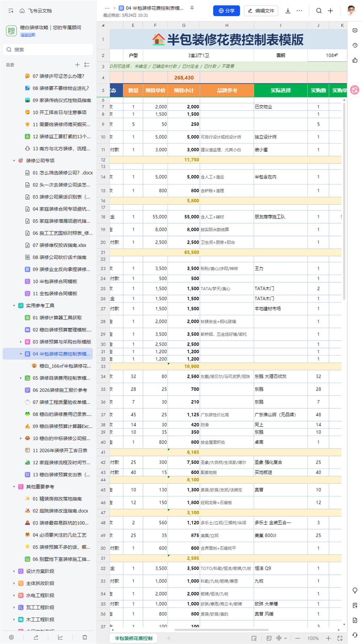
Task: Select column G header
Action: [x=184, y=25]
